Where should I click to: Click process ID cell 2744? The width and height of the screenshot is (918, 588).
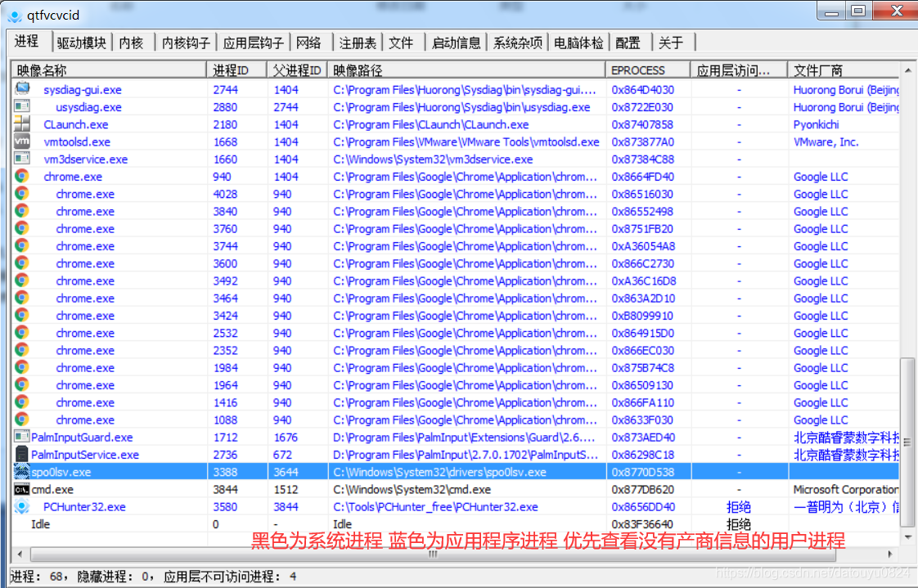click(225, 90)
